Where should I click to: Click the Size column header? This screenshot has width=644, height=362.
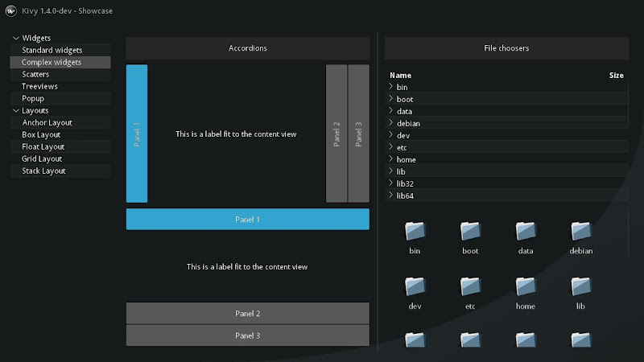tap(616, 76)
